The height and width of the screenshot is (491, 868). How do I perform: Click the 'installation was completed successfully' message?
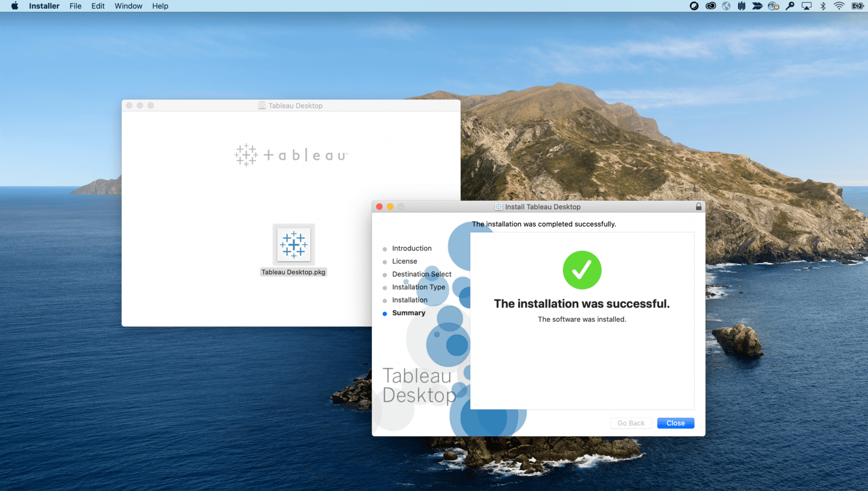tap(544, 224)
